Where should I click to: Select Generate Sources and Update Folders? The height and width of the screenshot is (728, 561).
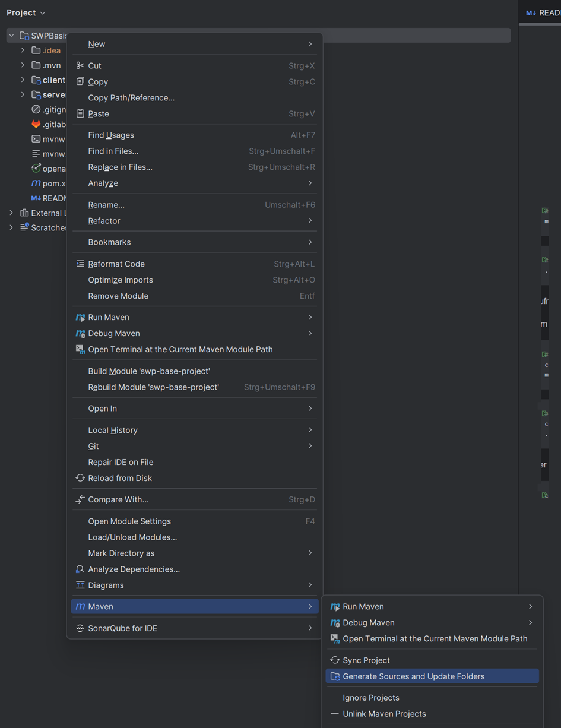[413, 676]
